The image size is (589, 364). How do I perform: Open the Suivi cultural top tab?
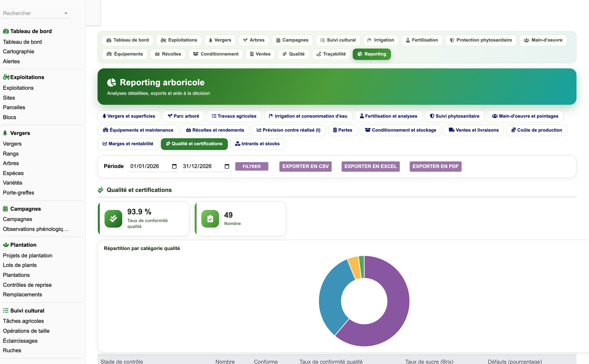point(338,40)
